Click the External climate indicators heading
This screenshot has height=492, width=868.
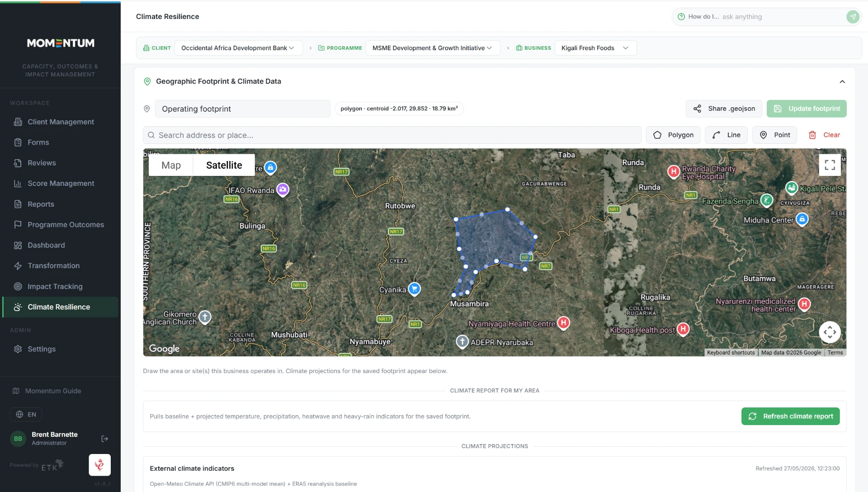192,468
